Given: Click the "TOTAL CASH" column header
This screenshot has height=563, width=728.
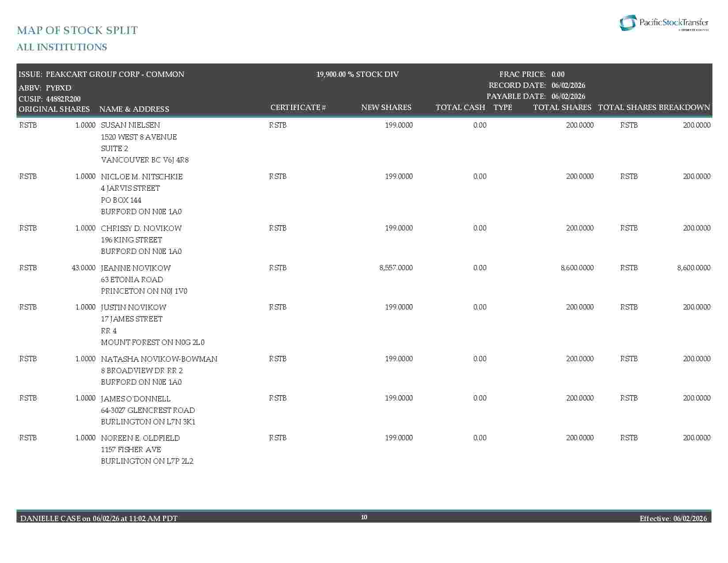Looking at the screenshot, I should 460,107.
